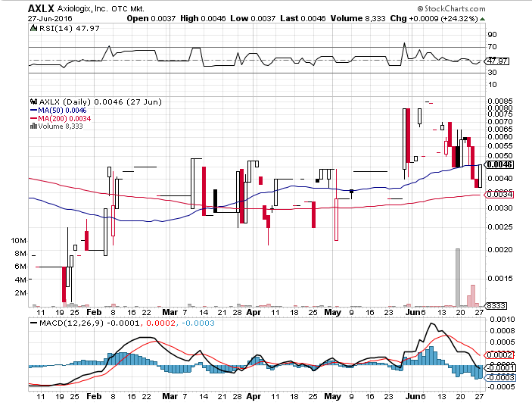Image resolution: width=532 pixels, height=406 pixels.
Task: Click the RSI 70 overbought level label
Action: point(492,47)
